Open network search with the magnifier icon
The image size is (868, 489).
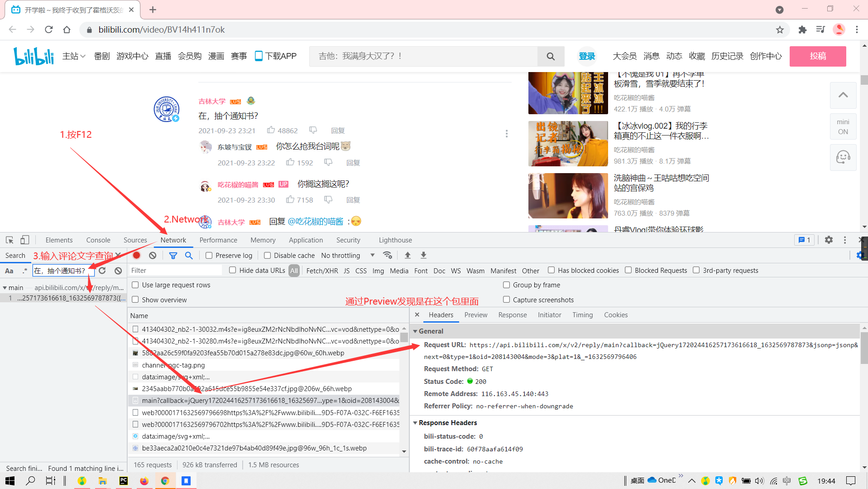[189, 256]
